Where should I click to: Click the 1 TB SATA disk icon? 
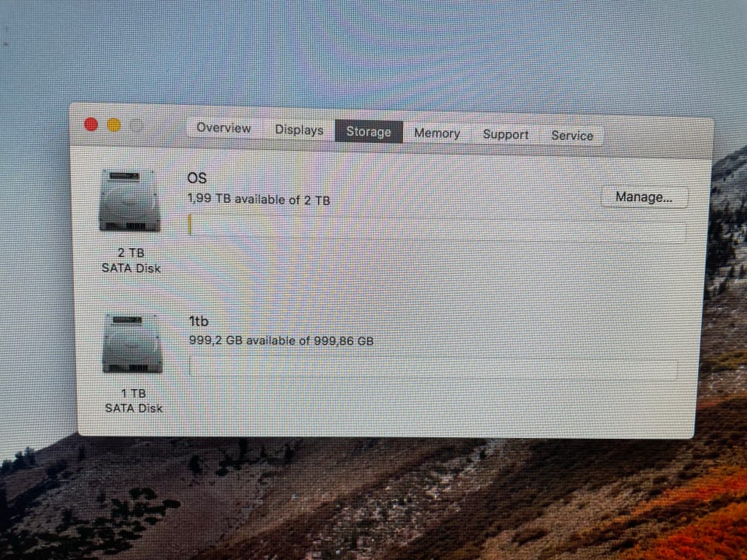(132, 343)
